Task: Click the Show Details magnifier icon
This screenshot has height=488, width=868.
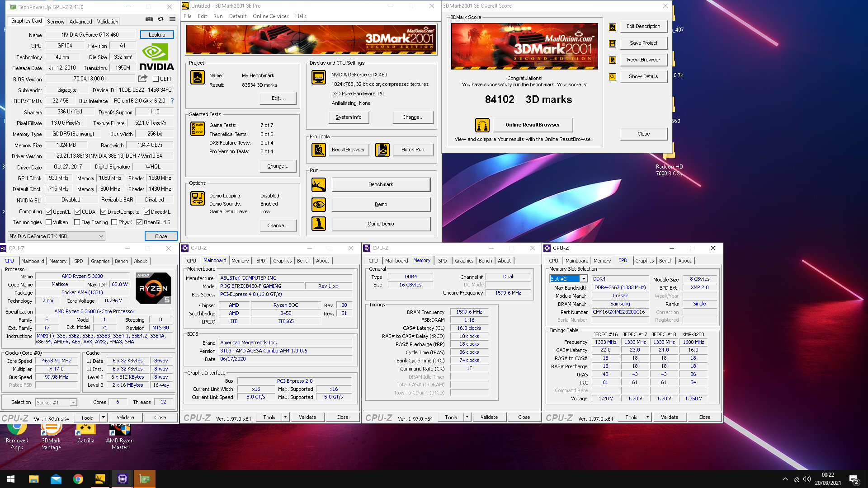Action: [x=613, y=77]
